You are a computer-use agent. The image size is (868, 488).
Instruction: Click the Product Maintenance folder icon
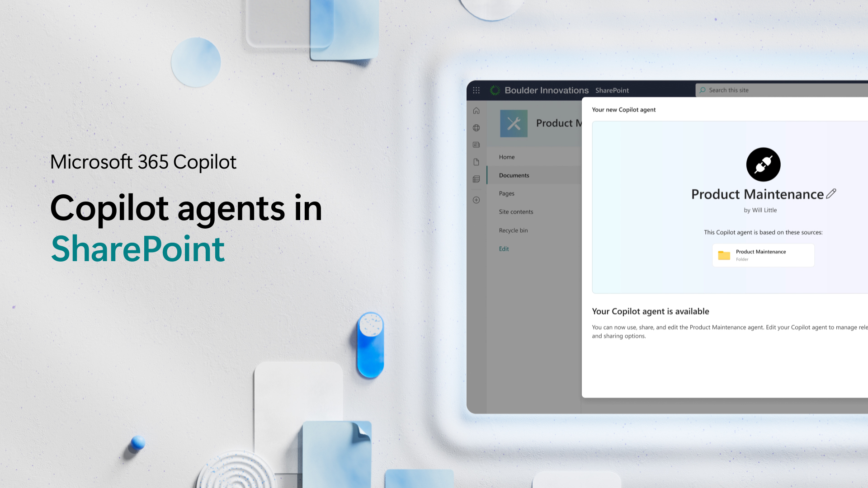coord(724,254)
